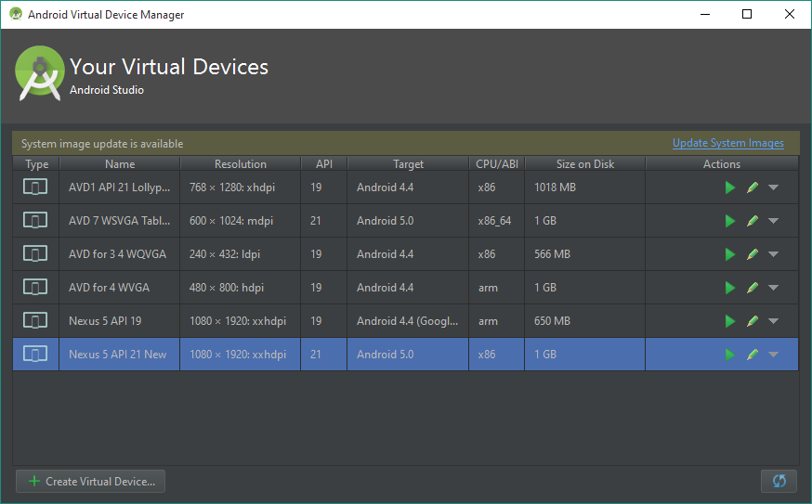Viewport: 812px width, 504px height.
Task: Click the System image update is available message
Action: pos(102,144)
